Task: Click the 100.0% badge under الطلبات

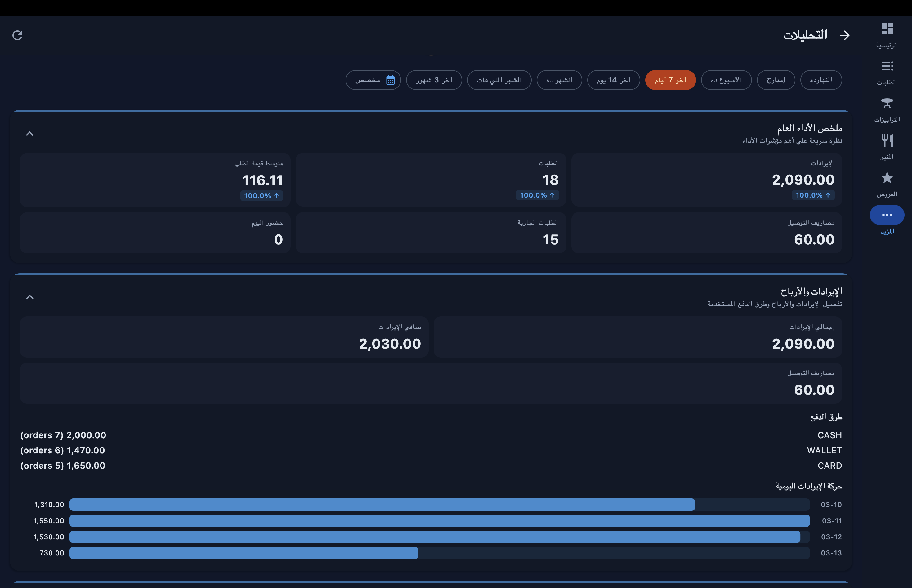Action: [x=537, y=195]
